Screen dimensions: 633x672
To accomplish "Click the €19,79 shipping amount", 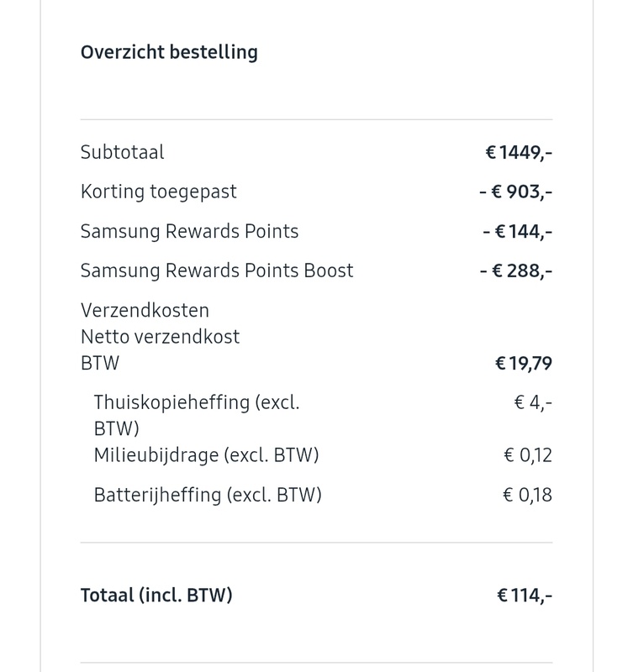I will coord(524,364).
